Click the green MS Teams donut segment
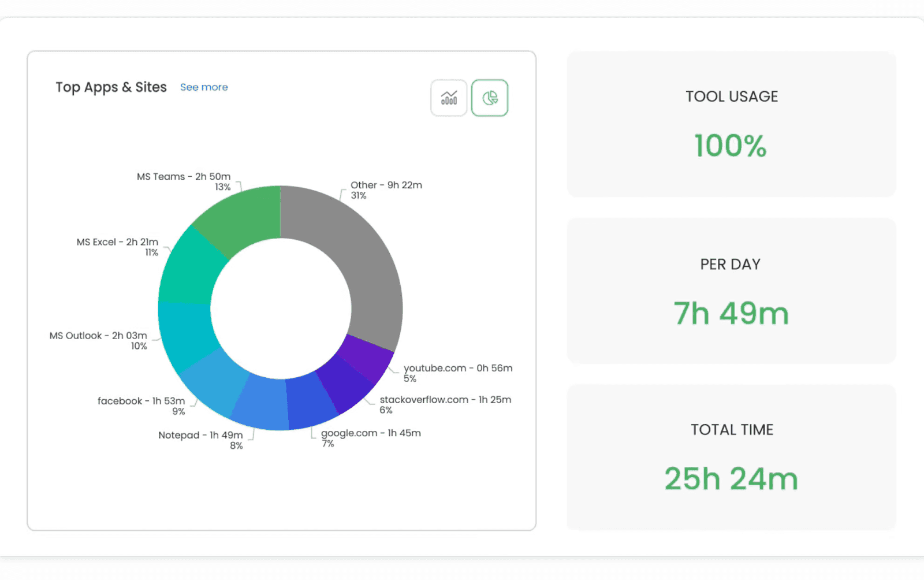The width and height of the screenshot is (924, 580). [x=245, y=217]
